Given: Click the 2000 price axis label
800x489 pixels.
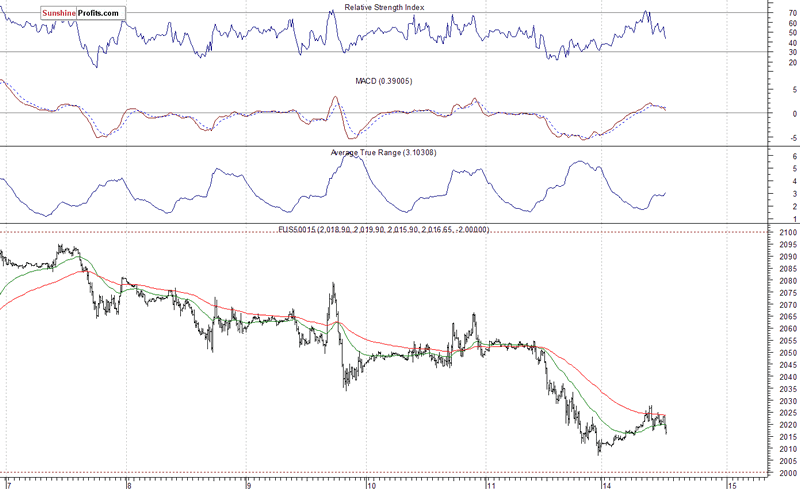Looking at the screenshot, I should tap(788, 473).
